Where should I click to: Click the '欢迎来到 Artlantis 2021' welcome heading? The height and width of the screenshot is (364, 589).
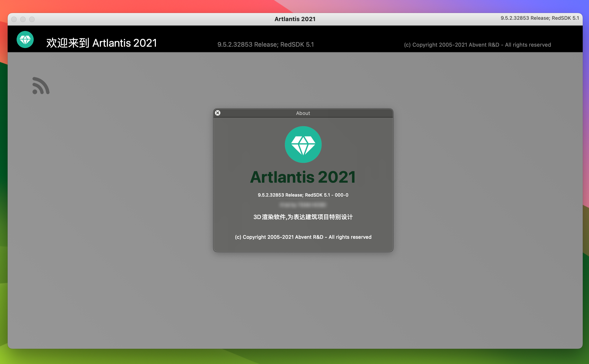pyautogui.click(x=102, y=43)
